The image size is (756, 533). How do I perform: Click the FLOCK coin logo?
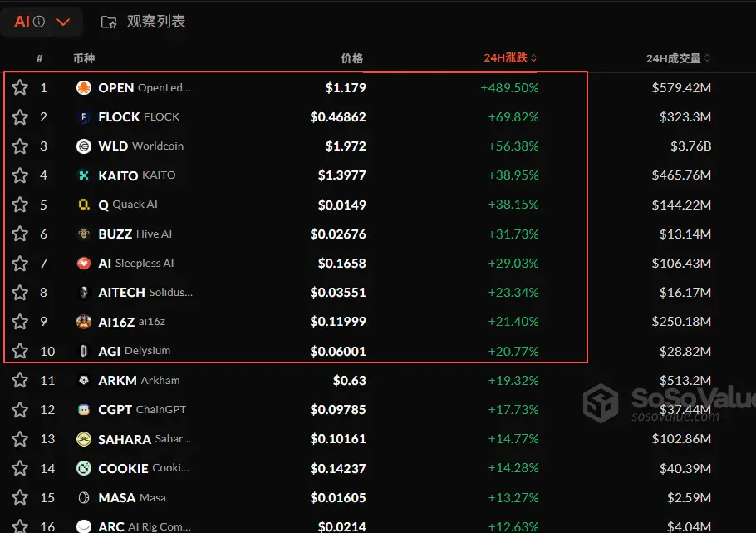click(x=84, y=117)
